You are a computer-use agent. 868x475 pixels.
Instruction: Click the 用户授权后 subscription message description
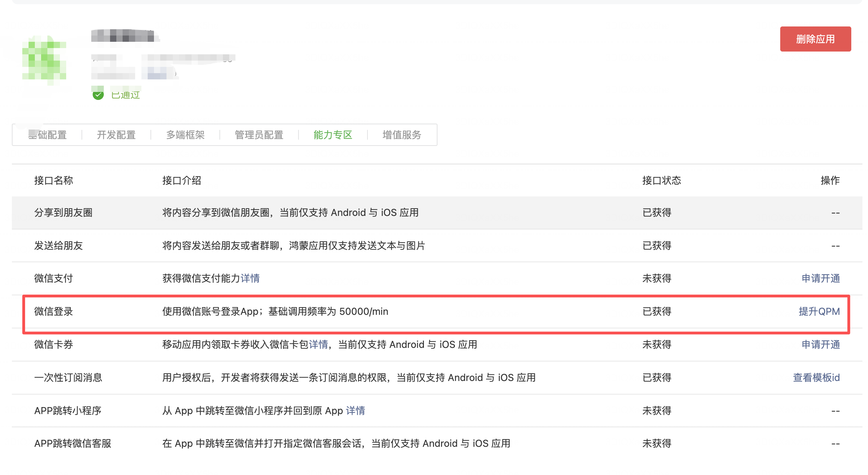[349, 377]
